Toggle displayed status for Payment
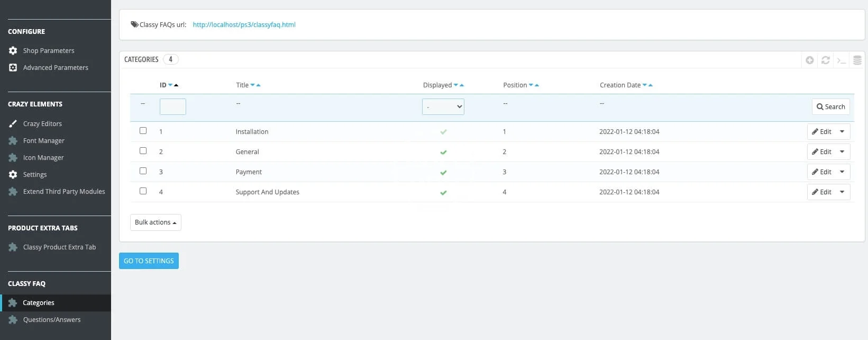Viewport: 868px width, 340px height. (x=443, y=172)
